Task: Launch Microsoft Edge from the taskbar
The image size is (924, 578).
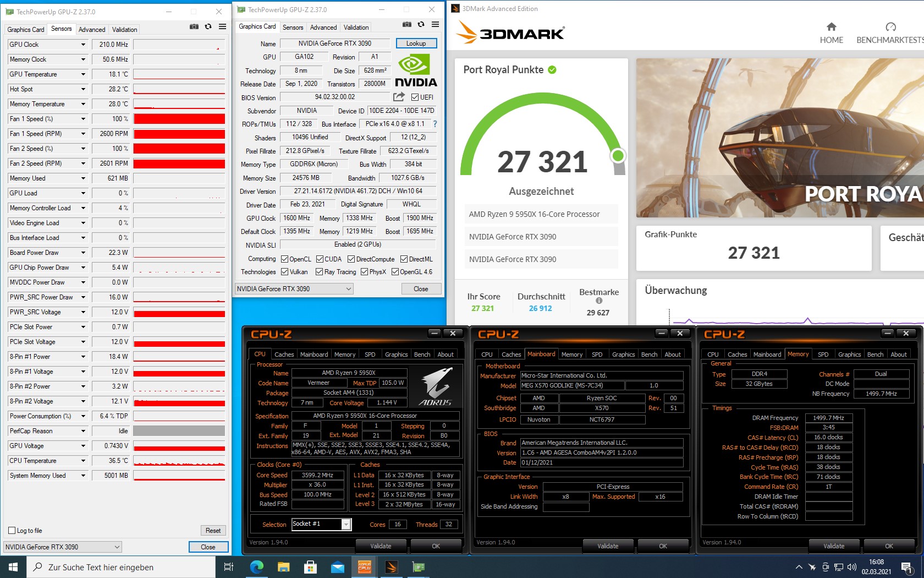Action: pyautogui.click(x=256, y=567)
